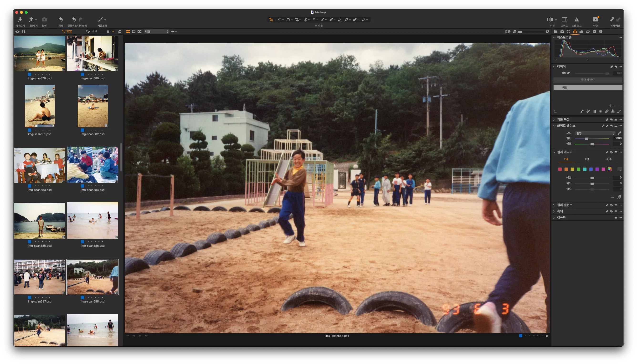The image size is (637, 364).
Task: Open the Metadata info tool tab
Action: click(601, 31)
